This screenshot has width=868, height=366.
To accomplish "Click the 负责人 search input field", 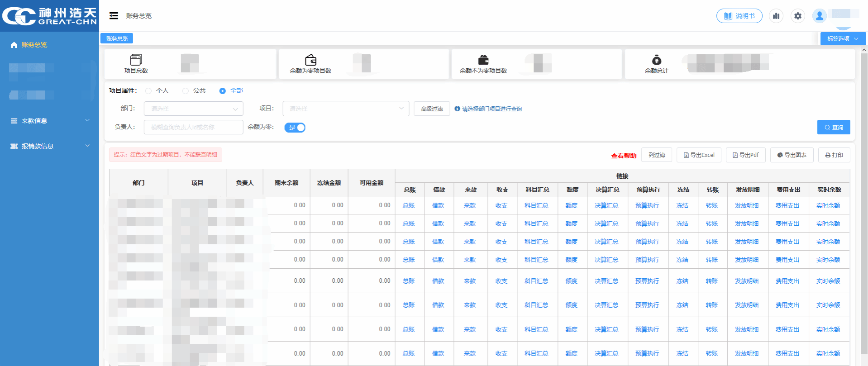I will click(194, 127).
